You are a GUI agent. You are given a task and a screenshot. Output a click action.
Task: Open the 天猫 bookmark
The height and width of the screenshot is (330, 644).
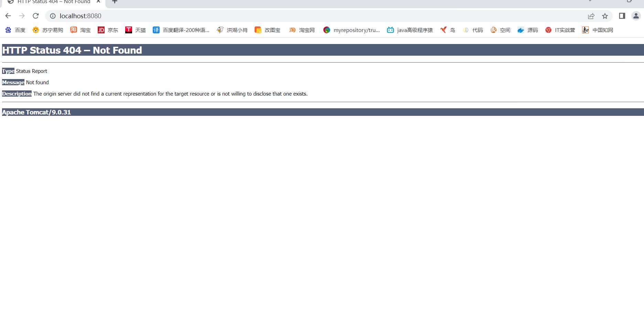[136, 30]
